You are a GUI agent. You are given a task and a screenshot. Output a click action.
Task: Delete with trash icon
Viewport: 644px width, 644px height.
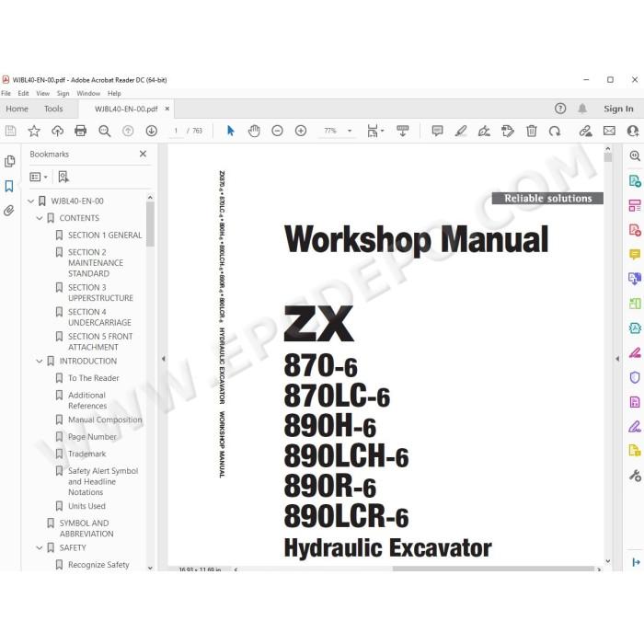click(x=532, y=131)
